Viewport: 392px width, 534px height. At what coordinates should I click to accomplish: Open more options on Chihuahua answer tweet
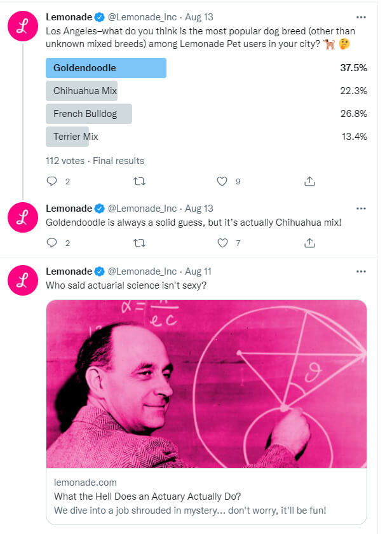click(x=361, y=209)
